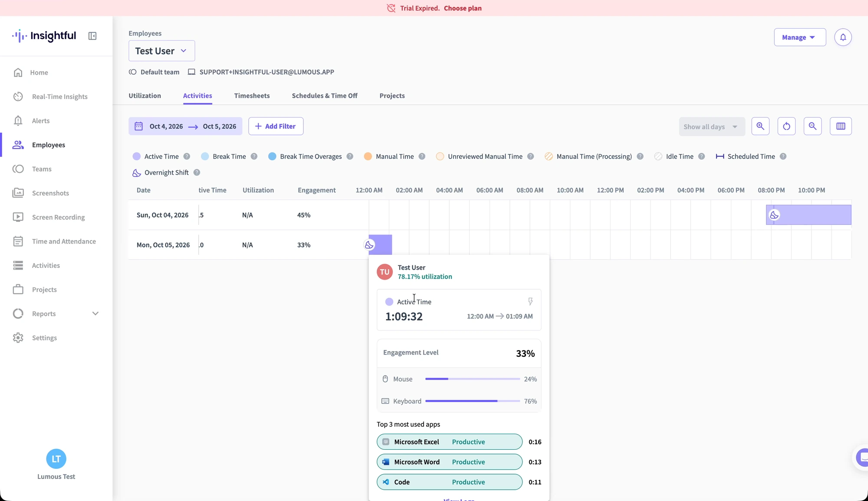This screenshot has width=868, height=501.
Task: Switch to the Timesheets tab
Action: 252,96
